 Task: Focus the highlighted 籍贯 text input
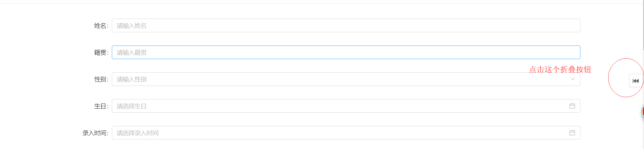tap(346, 52)
